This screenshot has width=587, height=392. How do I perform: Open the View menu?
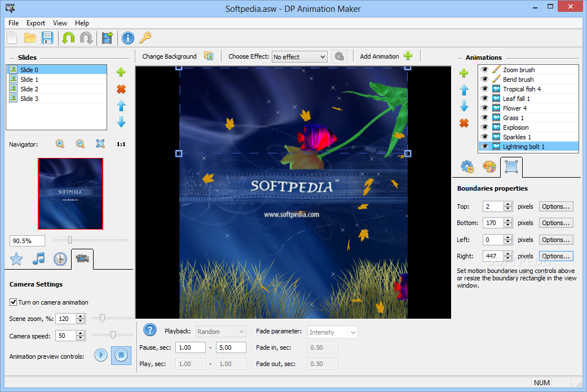pos(60,23)
